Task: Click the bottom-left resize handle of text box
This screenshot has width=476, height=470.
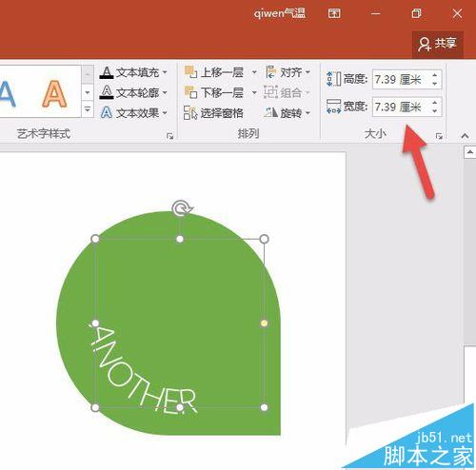Action: pyautogui.click(x=95, y=407)
